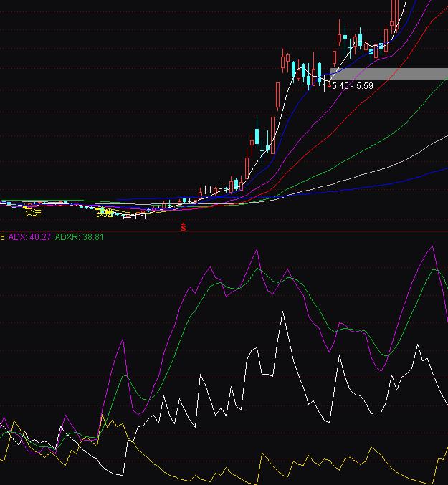The width and height of the screenshot is (448, 485).
Task: Select the yellow indicator line's early left spike
Action: 102,416
